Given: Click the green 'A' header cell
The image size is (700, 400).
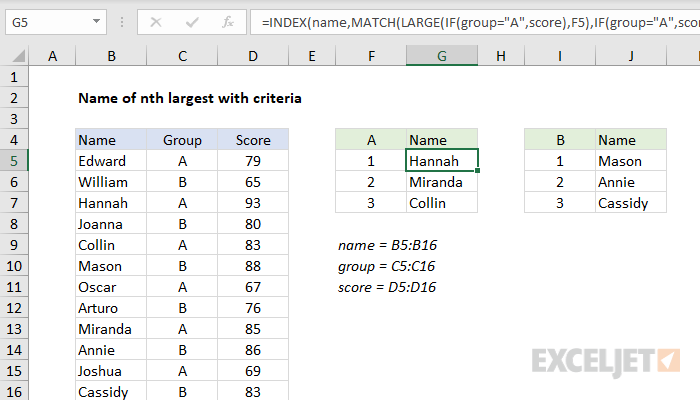Looking at the screenshot, I should [371, 140].
